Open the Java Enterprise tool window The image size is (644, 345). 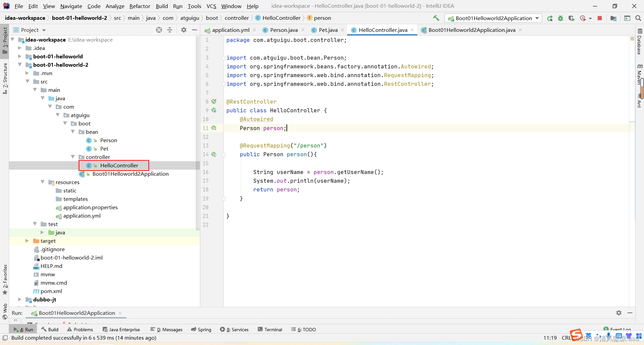[121, 330]
